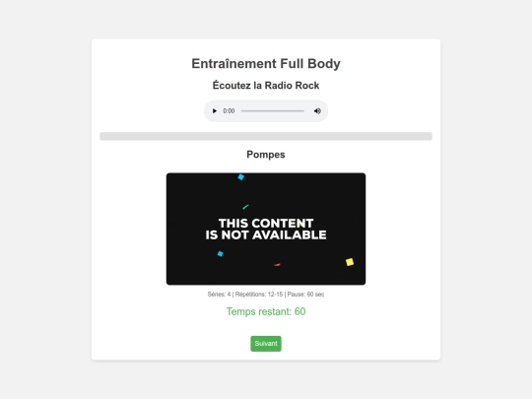The width and height of the screenshot is (532, 399).
Task: Click the "Écoutez la Radio Rock" subtitle
Action: [x=266, y=85]
